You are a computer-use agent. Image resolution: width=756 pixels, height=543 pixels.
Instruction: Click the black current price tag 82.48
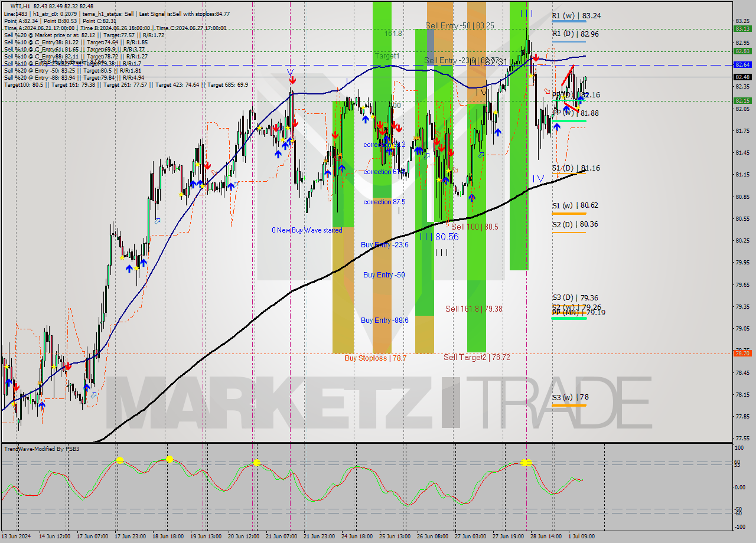742,77
